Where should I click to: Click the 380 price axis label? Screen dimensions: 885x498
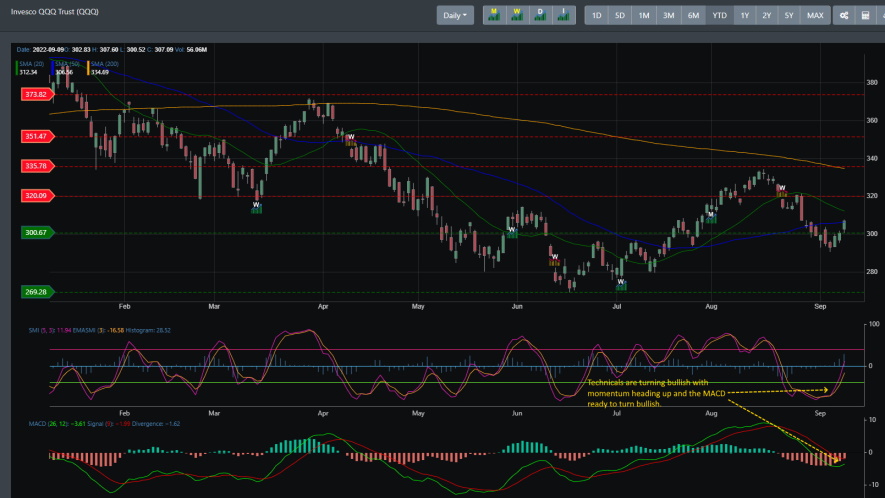(x=872, y=82)
